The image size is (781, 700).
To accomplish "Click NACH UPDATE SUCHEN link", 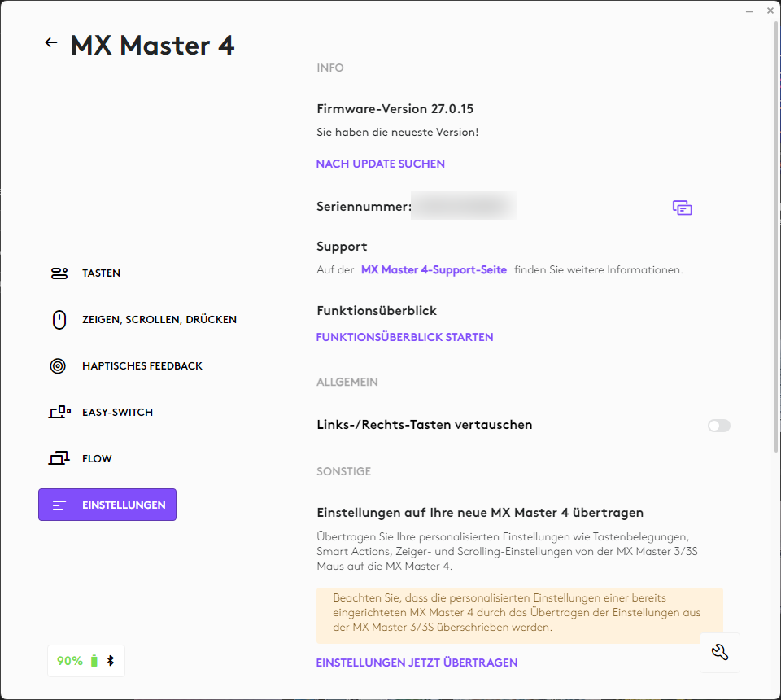I will 380,164.
